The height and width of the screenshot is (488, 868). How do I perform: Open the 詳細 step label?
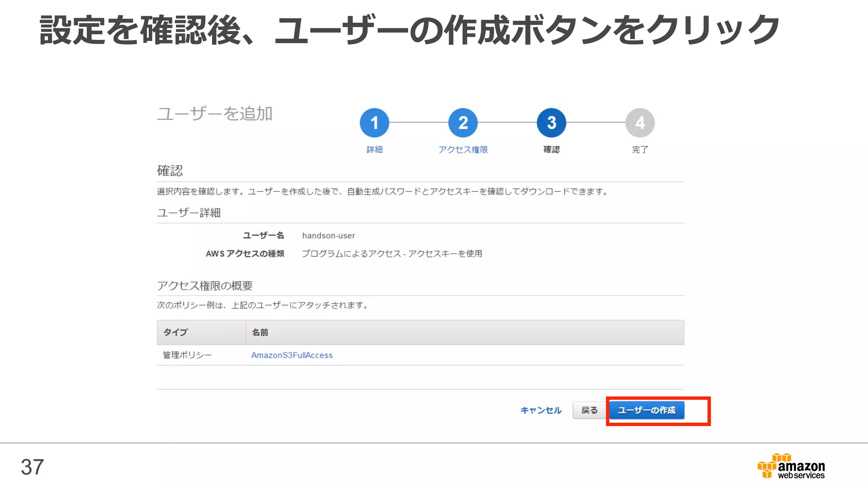375,150
